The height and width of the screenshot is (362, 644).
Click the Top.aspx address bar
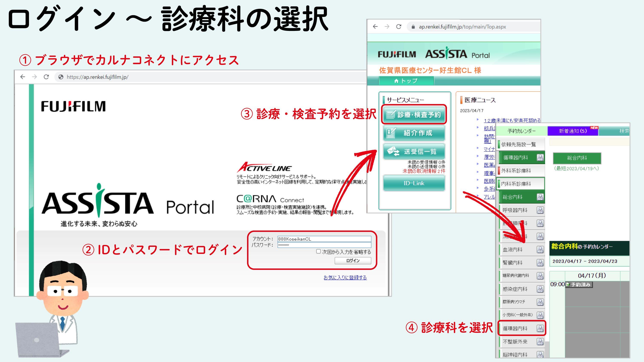(x=474, y=27)
